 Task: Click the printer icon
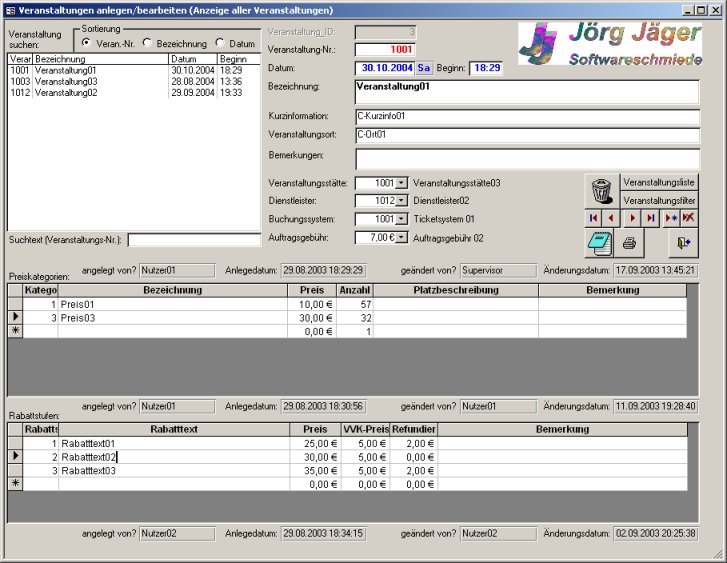(x=629, y=243)
